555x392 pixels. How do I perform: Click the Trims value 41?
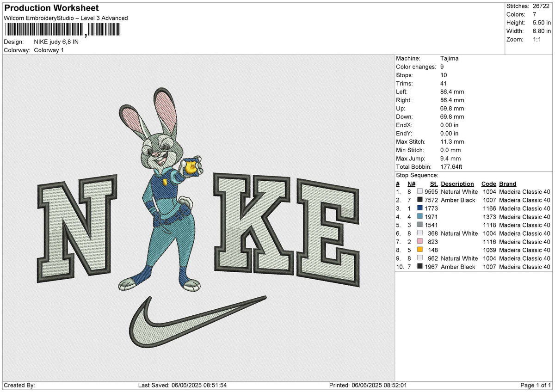pos(444,84)
